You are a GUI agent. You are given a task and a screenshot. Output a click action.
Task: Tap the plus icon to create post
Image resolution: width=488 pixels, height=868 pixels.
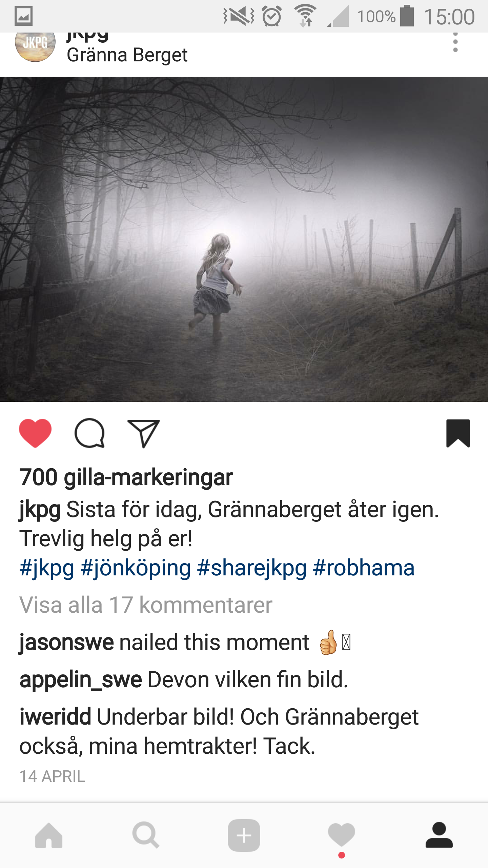pyautogui.click(x=244, y=835)
